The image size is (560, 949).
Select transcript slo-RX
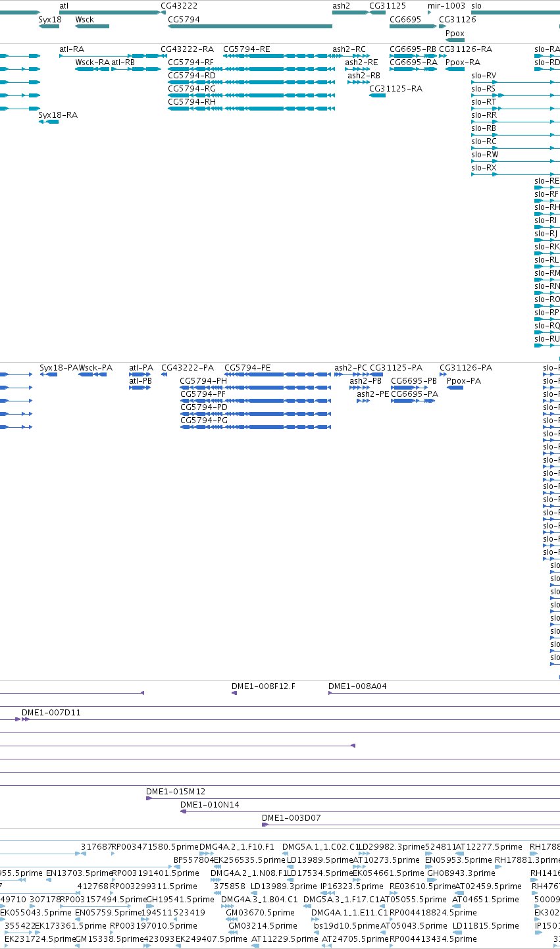(x=484, y=168)
